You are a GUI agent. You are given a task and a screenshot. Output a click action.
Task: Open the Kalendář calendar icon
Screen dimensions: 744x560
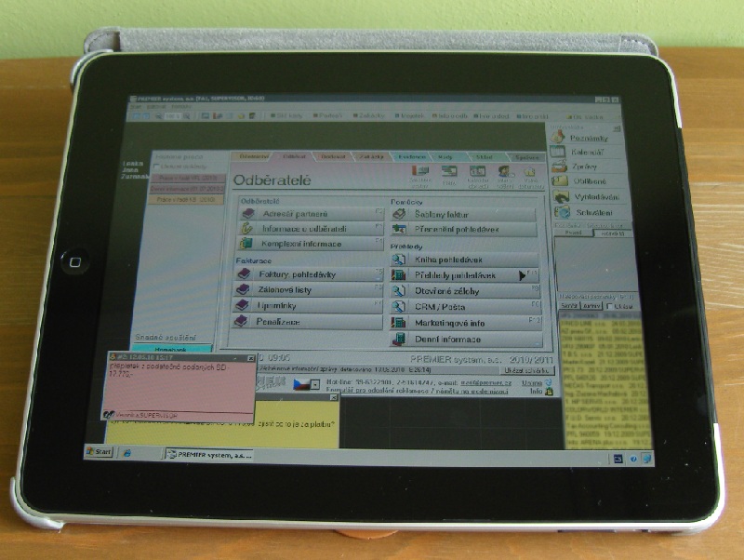click(557, 152)
